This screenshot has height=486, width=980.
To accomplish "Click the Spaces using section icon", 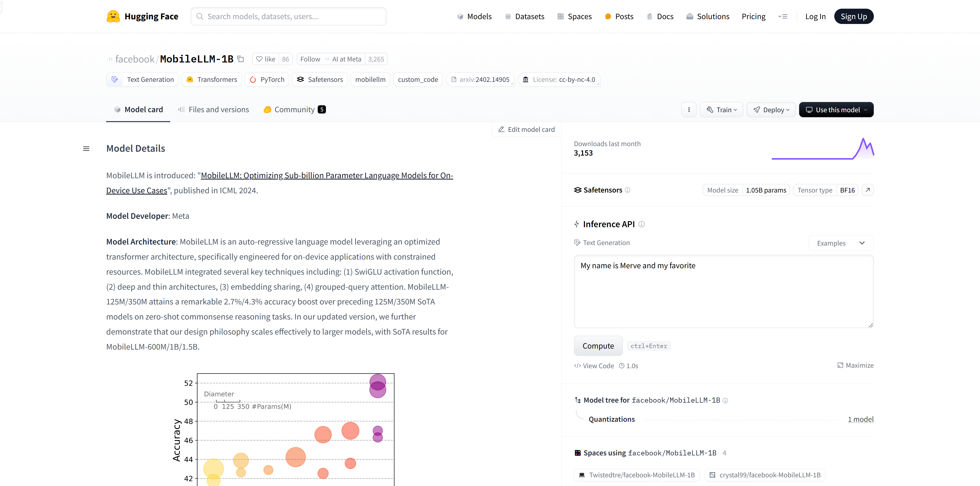I will click(x=578, y=453).
